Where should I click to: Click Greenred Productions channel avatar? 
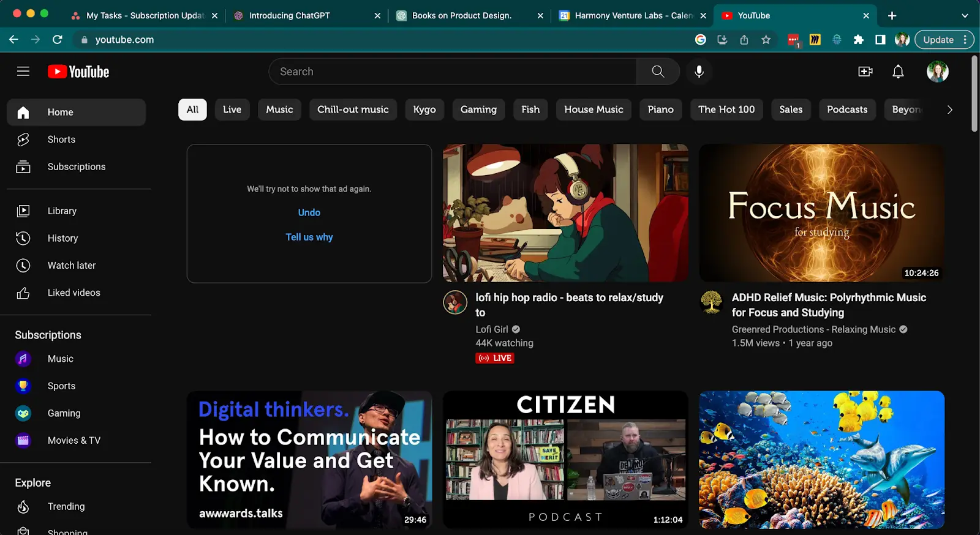[711, 302]
